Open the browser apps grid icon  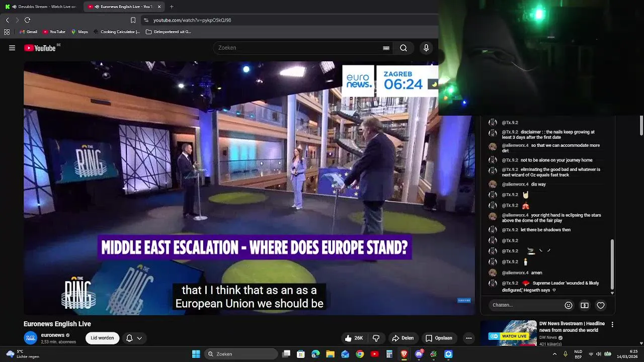pos(7,32)
